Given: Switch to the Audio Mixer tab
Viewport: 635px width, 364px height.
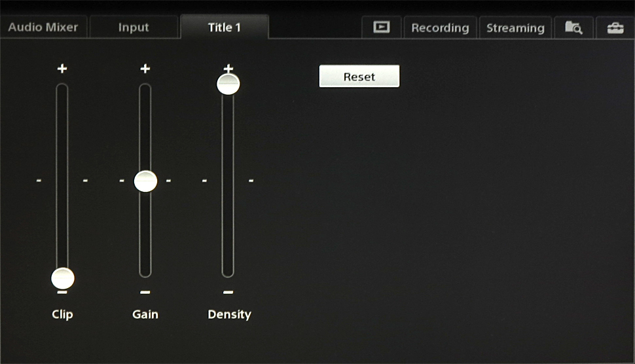Looking at the screenshot, I should [x=43, y=27].
